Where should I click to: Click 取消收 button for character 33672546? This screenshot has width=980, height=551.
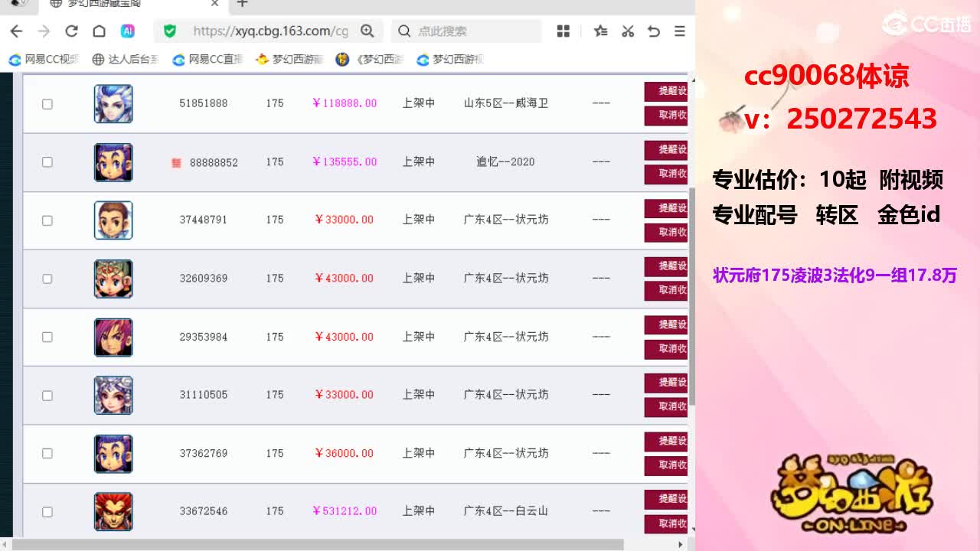click(666, 523)
